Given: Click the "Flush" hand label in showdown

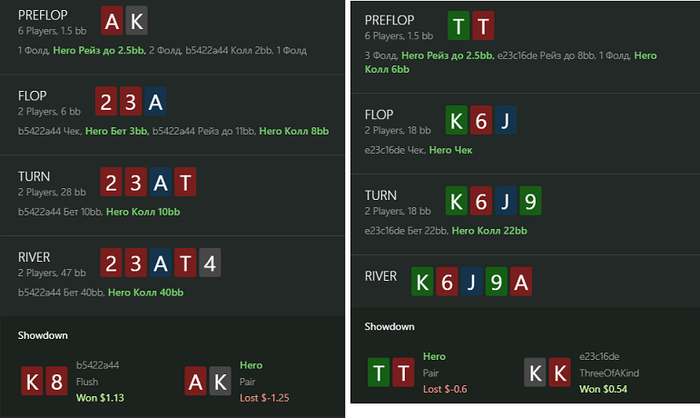Looking at the screenshot, I should click(89, 381).
